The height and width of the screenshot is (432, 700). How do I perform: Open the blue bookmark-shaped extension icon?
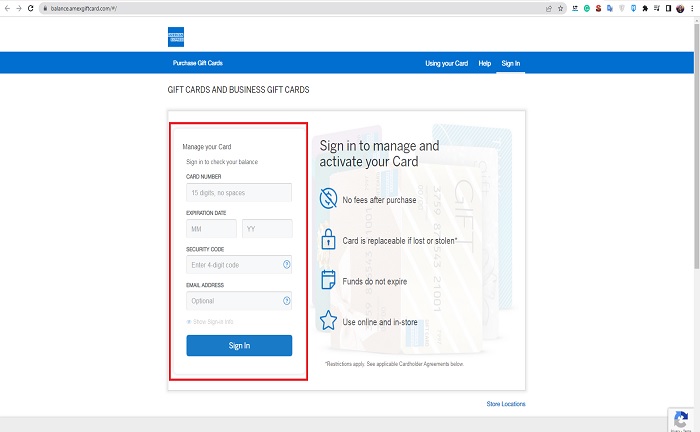633,8
